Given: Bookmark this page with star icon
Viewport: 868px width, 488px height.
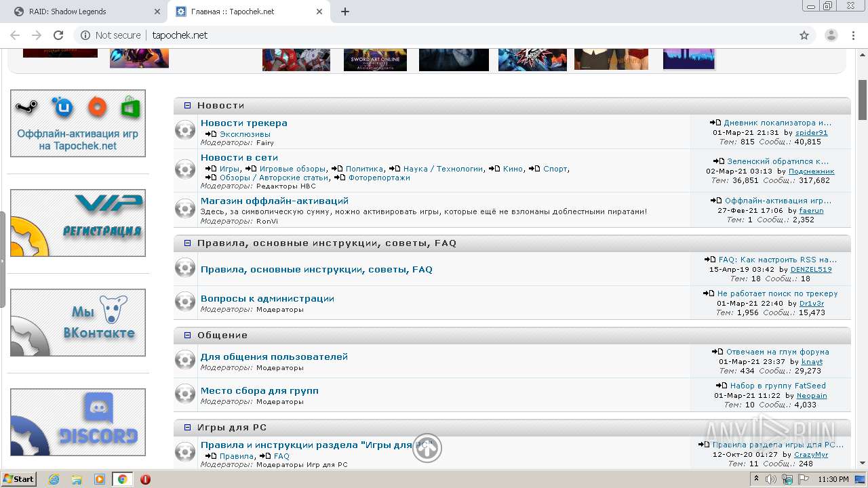Looking at the screenshot, I should click(804, 35).
